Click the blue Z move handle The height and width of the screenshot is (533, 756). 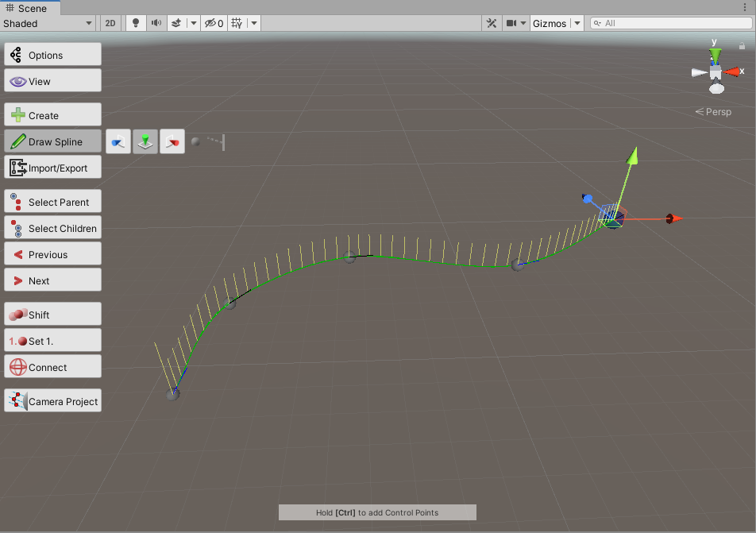[588, 199]
